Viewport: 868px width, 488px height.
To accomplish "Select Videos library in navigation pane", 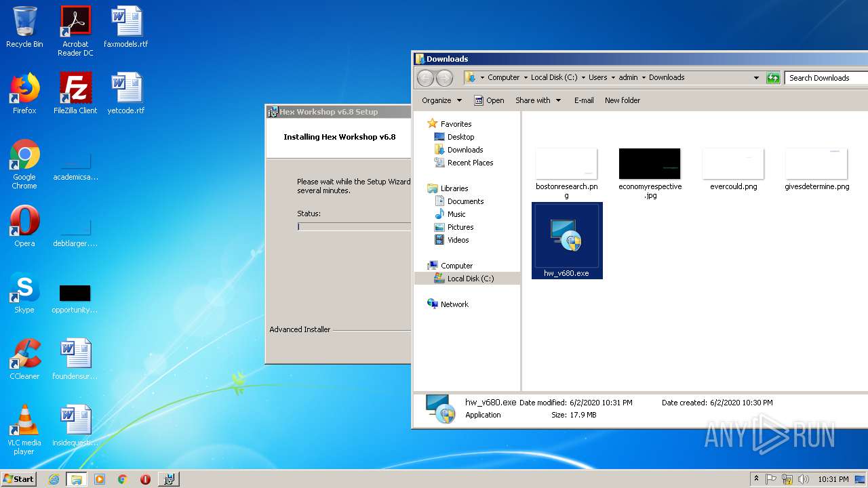I will pyautogui.click(x=452, y=240).
